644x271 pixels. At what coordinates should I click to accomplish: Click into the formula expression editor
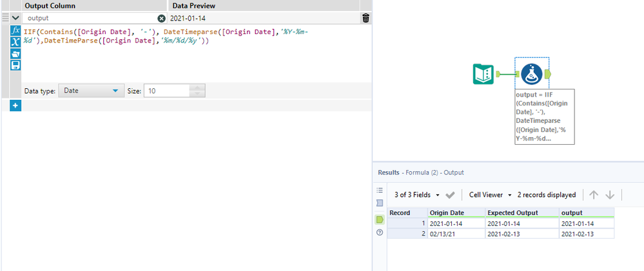click(197, 53)
